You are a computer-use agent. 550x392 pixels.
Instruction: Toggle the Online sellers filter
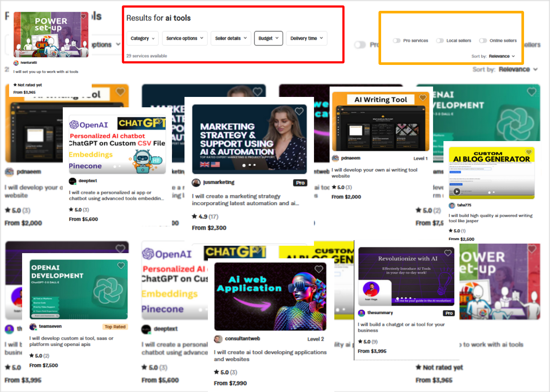pos(483,41)
